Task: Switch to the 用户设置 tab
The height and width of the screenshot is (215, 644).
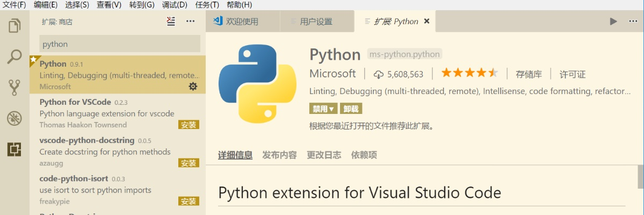Action: (316, 21)
